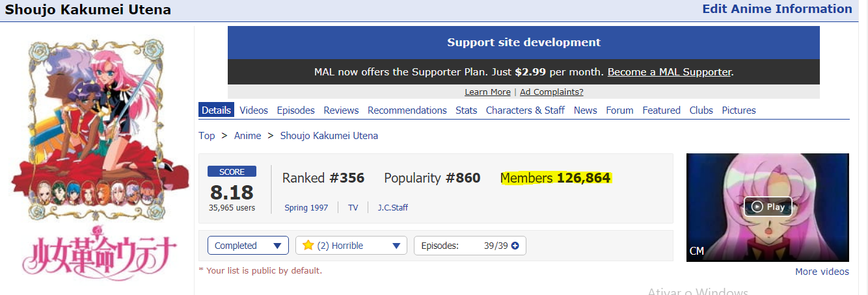
Task: Click the plus icon to increment episodes
Action: coord(515,246)
